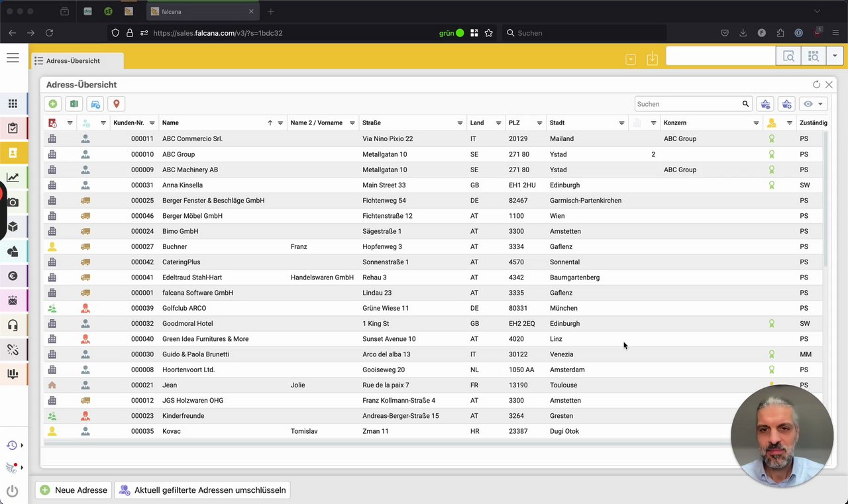Click the basket view icon

(x=765, y=104)
